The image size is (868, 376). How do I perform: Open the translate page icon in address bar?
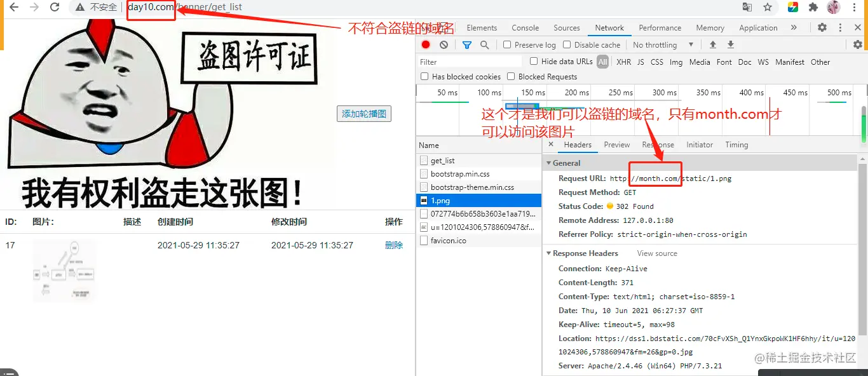click(747, 8)
